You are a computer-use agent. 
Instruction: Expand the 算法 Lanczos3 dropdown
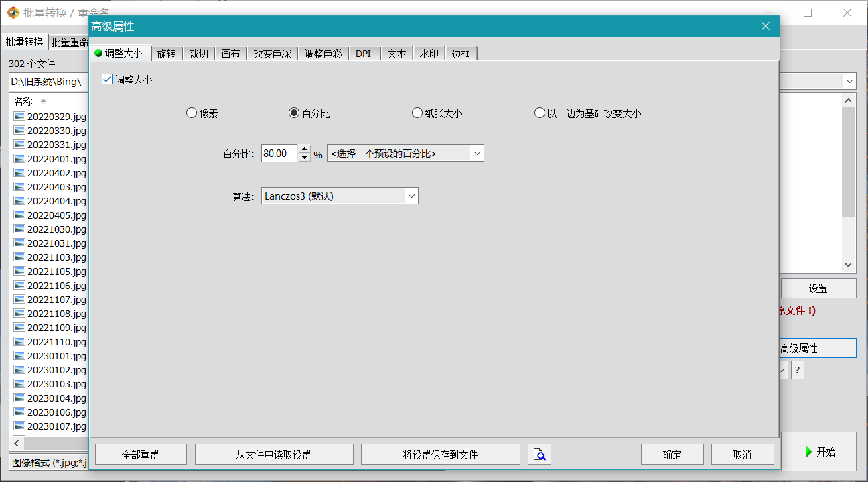pos(411,196)
